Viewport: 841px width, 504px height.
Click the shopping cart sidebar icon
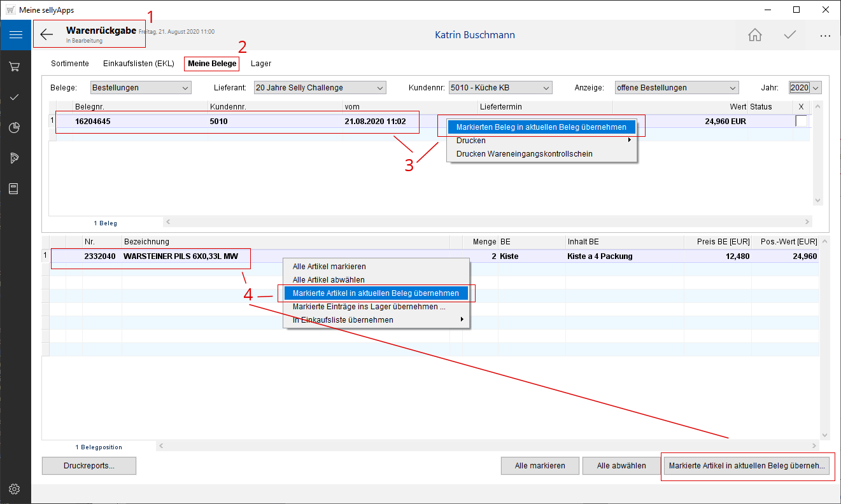coord(15,66)
